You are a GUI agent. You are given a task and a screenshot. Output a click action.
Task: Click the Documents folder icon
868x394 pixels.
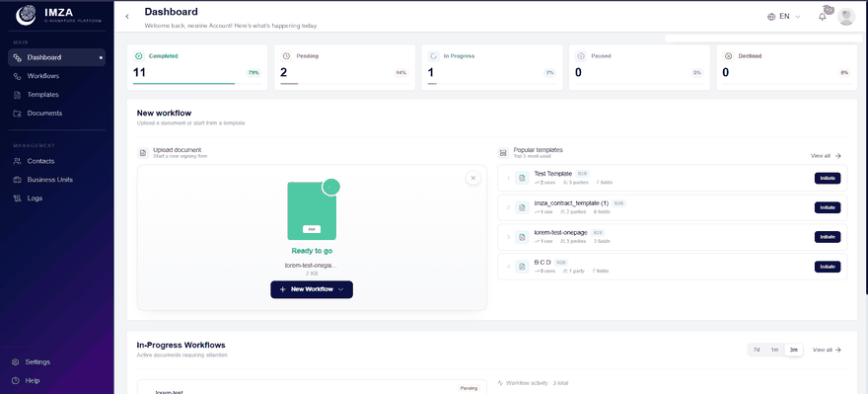point(17,113)
